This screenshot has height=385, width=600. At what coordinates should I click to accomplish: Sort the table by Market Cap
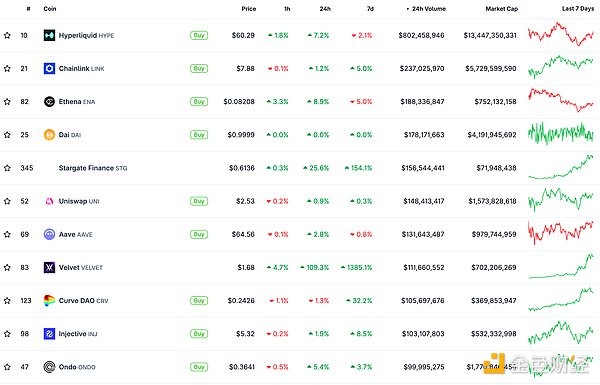502,8
